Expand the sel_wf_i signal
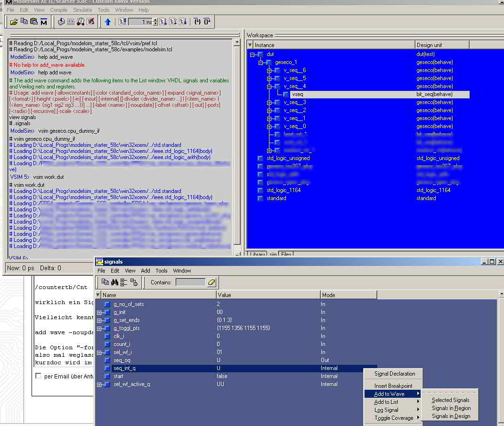 (99, 353)
